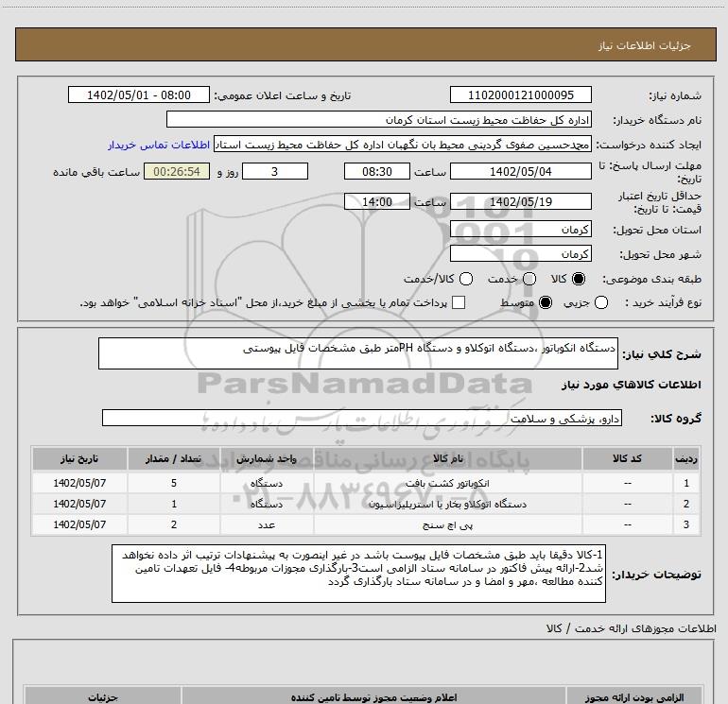The image size is (728, 704).
Task: Click the جزئیات column header in permits table
Action: point(103,697)
